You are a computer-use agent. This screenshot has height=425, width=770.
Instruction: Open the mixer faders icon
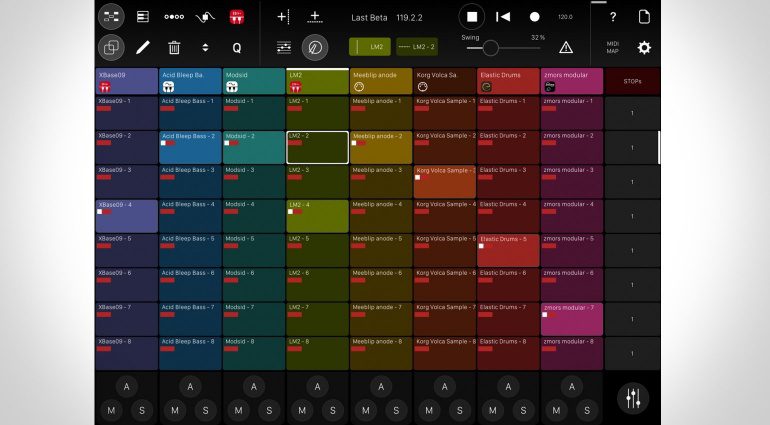click(632, 397)
